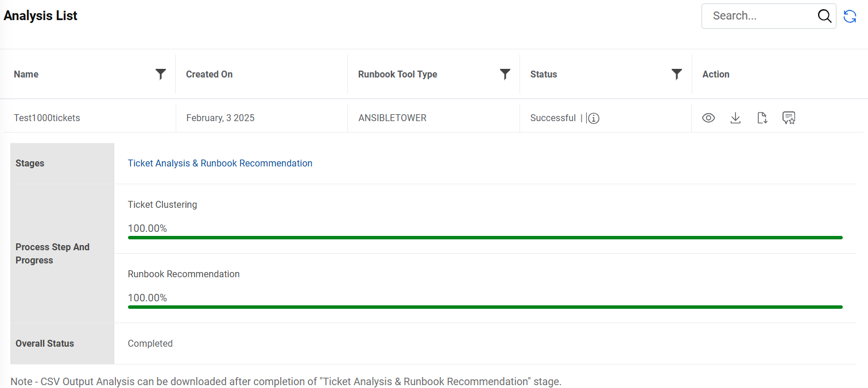Image resolution: width=868 pixels, height=388 pixels.
Task: Click the ANSIBLETOWER tool type cell
Action: 393,118
